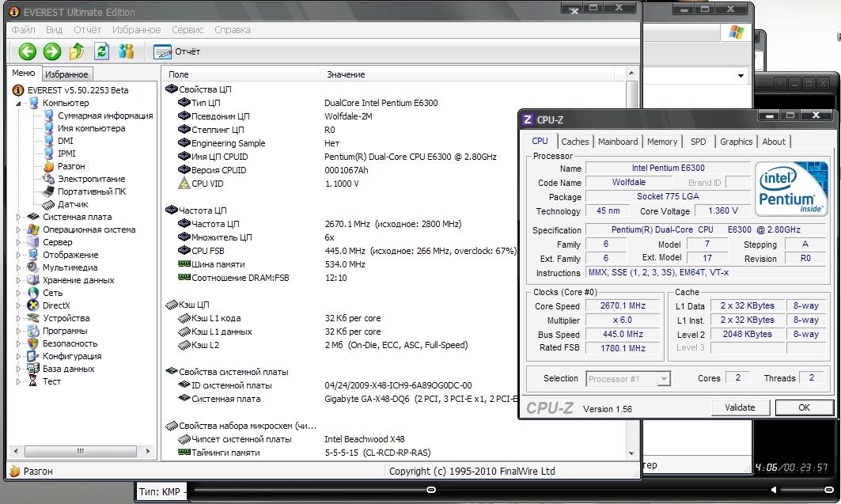Click the green Back arrow in EVEREST toolbar
Viewport: 841px width, 504px height.
28,51
